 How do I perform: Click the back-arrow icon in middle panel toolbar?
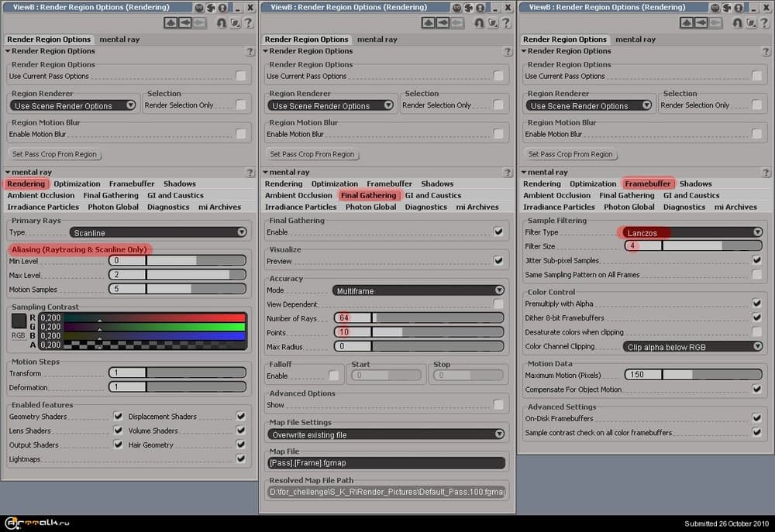click(x=443, y=23)
